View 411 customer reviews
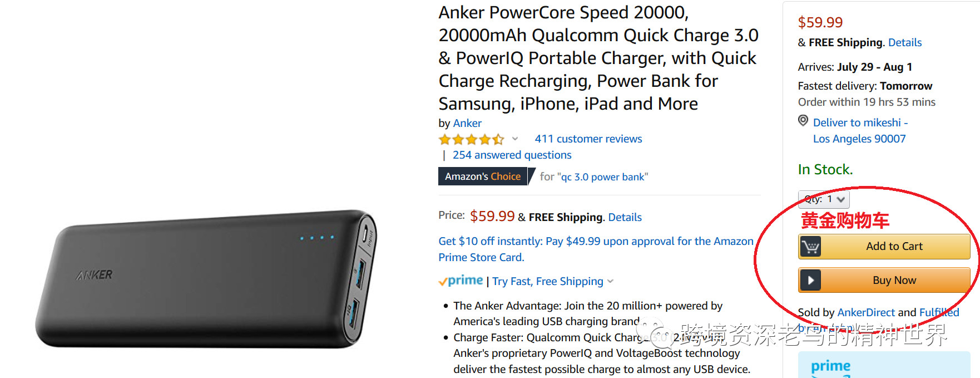 [588, 139]
